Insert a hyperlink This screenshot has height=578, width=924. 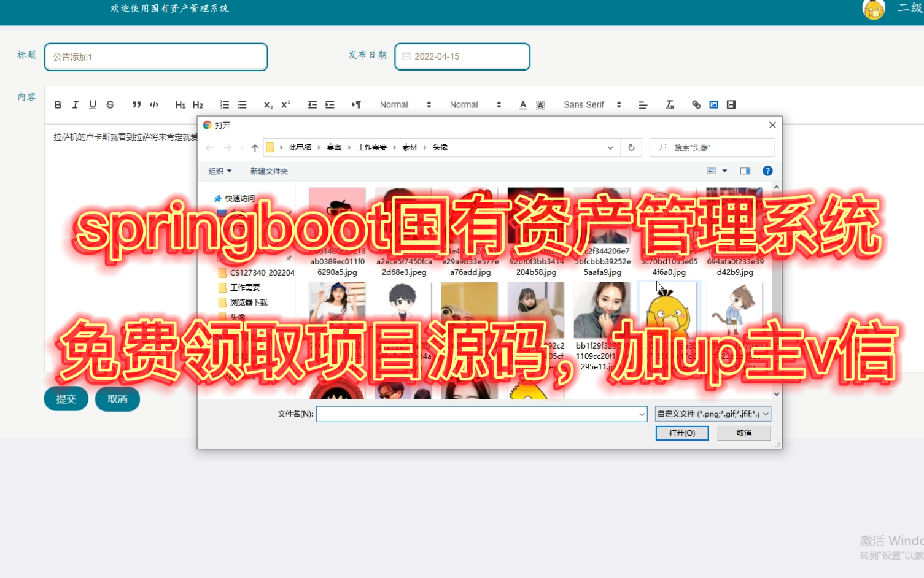pyautogui.click(x=696, y=104)
